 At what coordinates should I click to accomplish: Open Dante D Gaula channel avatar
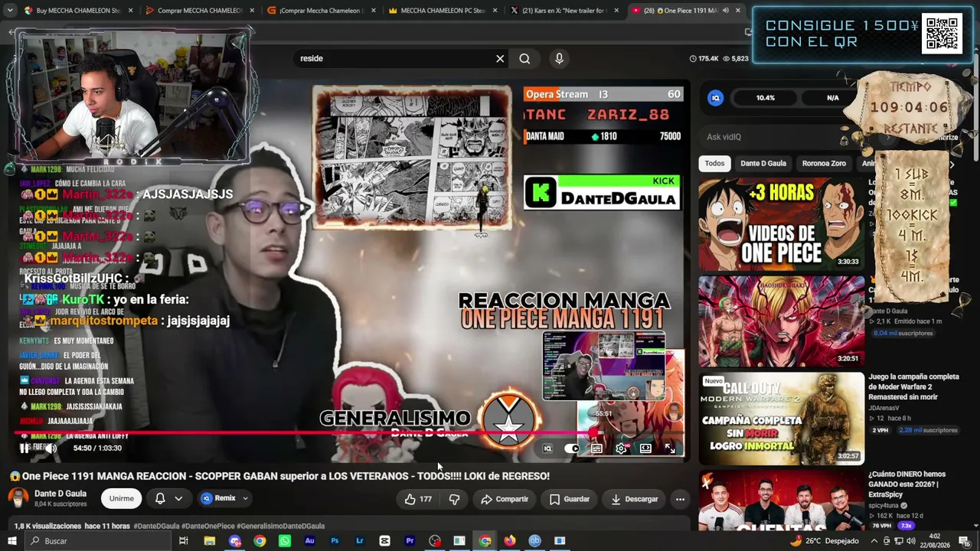pos(18,497)
